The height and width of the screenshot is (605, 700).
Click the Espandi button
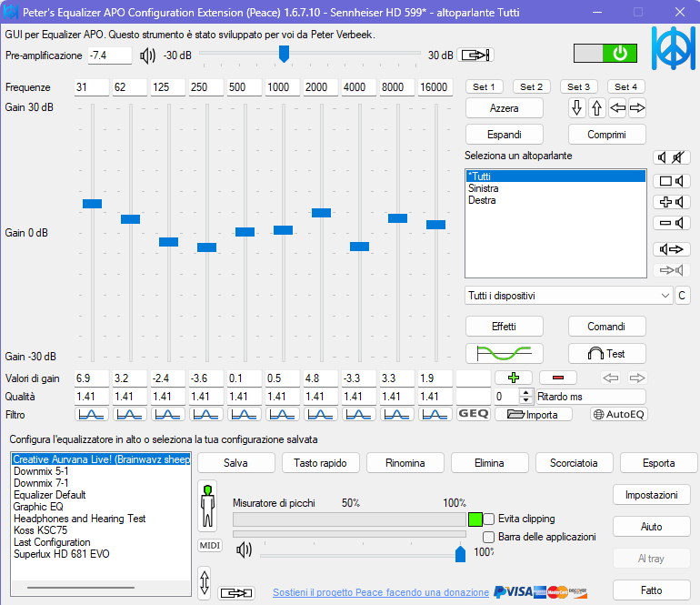pyautogui.click(x=505, y=135)
